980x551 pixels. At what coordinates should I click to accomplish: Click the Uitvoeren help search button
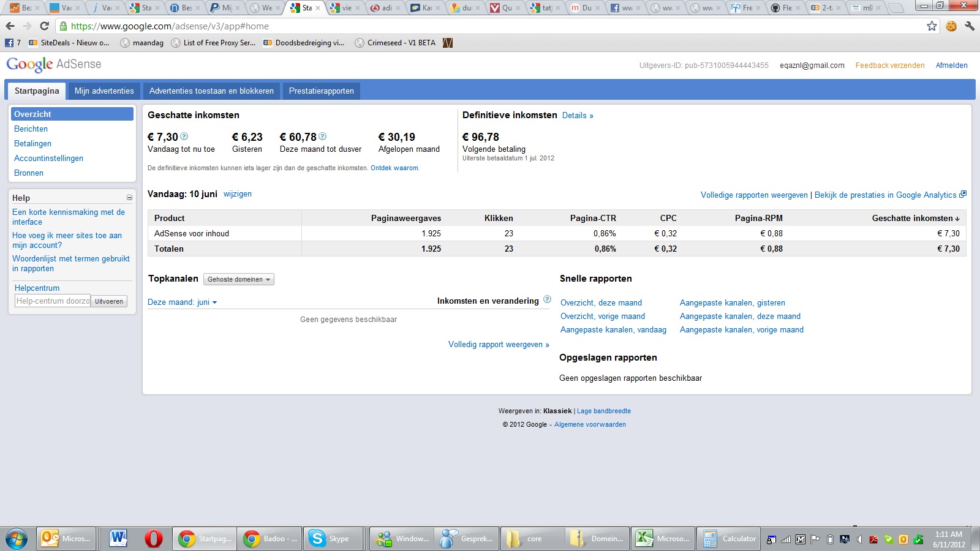[x=109, y=301]
